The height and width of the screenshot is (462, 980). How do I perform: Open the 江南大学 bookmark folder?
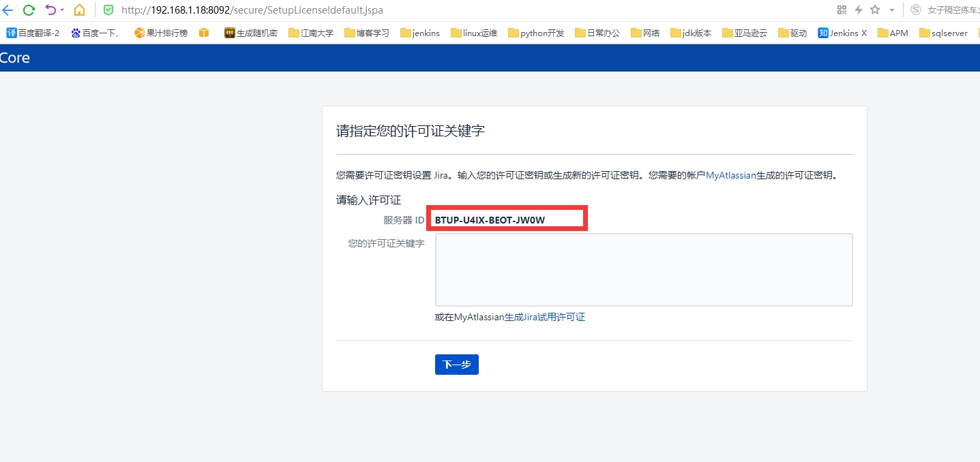coord(311,33)
